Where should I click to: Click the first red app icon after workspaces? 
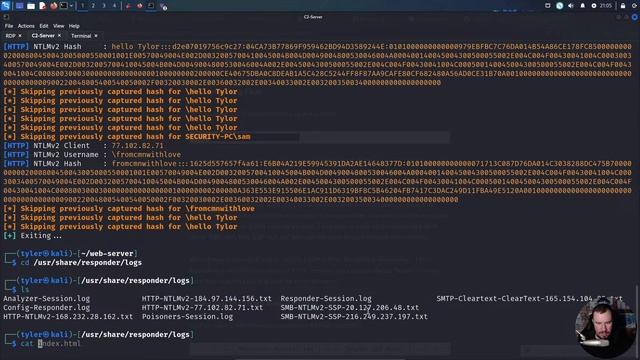pos(129,6)
